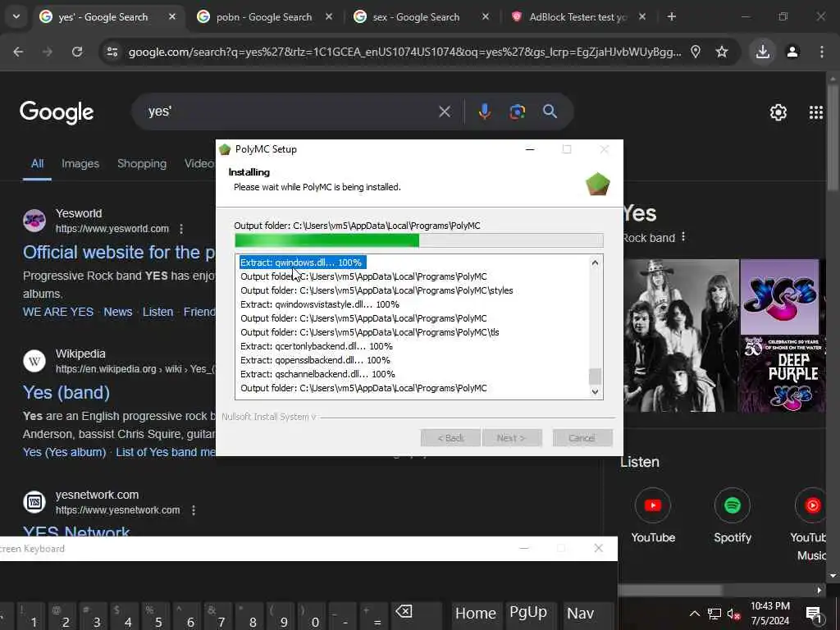Click the page vertical scrollbar thumb

point(832,137)
